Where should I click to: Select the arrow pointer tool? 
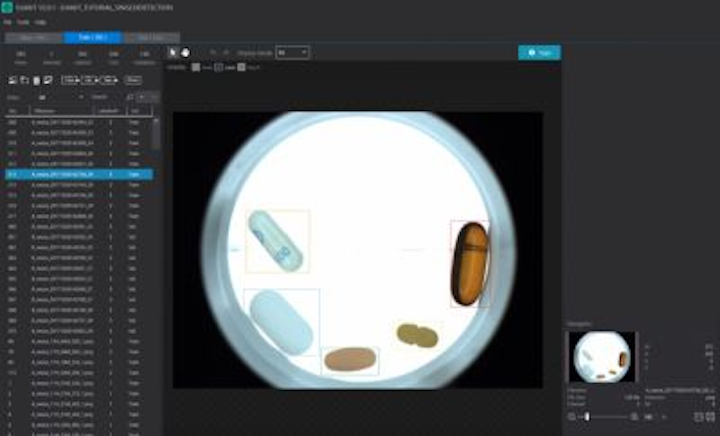pos(173,53)
